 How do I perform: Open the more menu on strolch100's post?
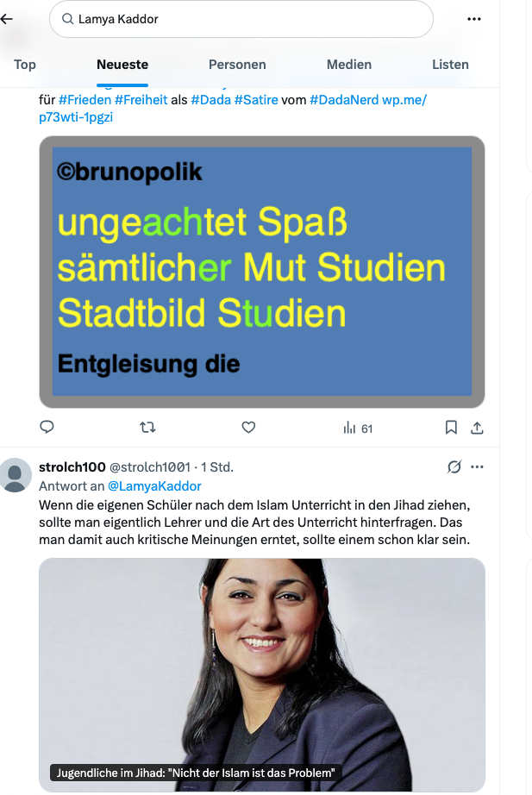pyautogui.click(x=477, y=467)
